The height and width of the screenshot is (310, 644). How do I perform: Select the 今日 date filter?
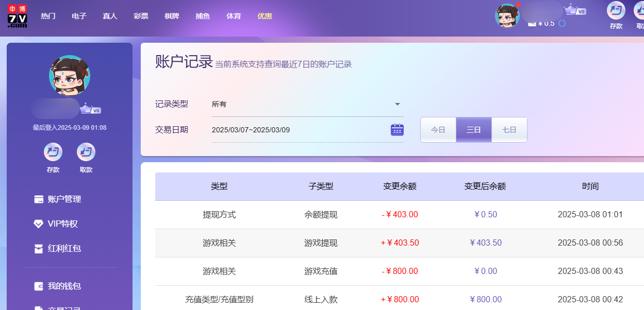pyautogui.click(x=438, y=129)
